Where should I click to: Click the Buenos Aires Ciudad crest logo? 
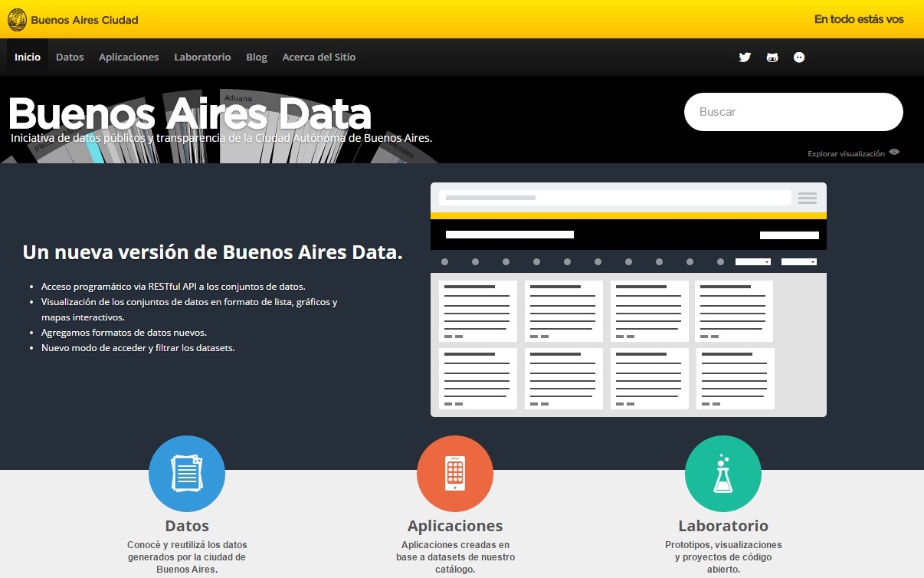tap(17, 19)
